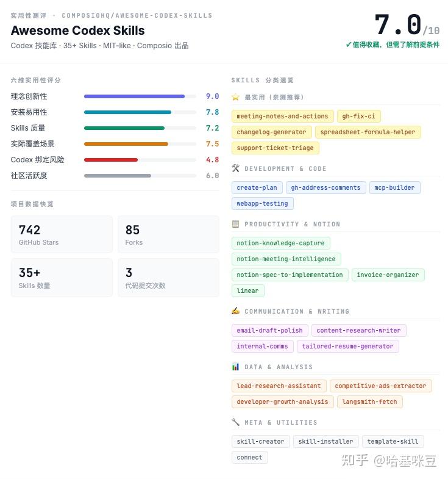
Task: Open the spreadsheet-formula-helper tag
Action: [368, 132]
